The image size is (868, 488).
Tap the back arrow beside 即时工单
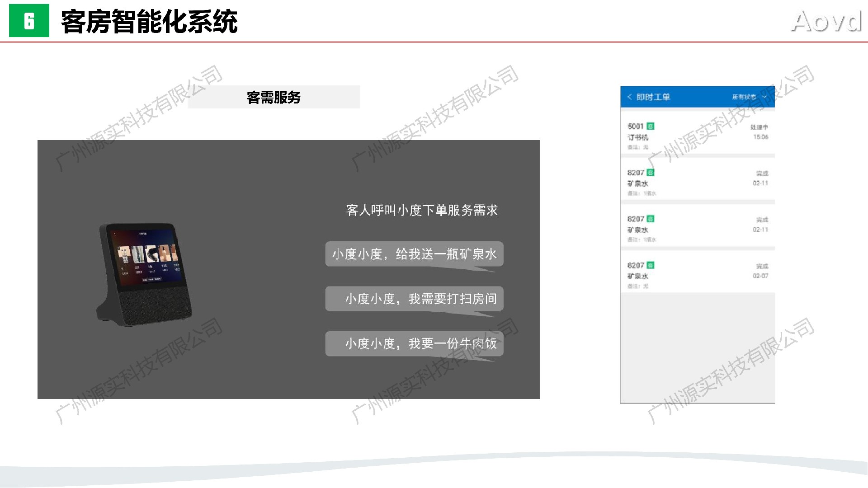[x=629, y=97]
